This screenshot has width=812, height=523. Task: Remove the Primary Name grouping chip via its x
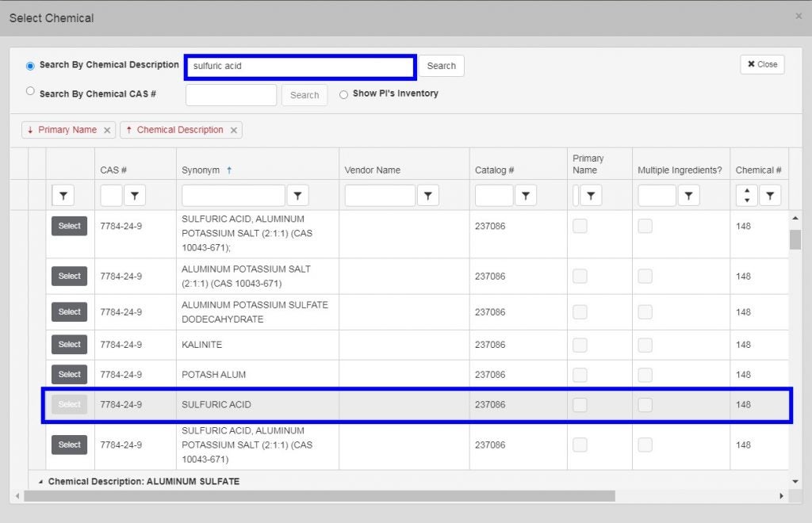click(107, 131)
